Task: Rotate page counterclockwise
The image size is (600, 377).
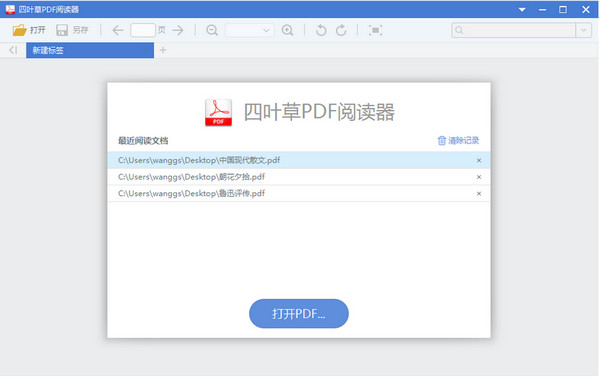Action: (x=321, y=30)
